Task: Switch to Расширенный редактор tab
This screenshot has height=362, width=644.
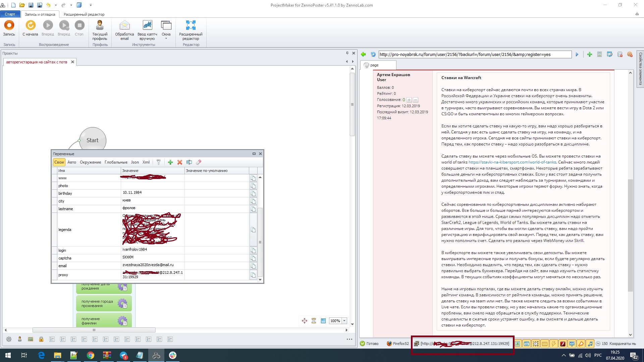Action: pos(84,14)
